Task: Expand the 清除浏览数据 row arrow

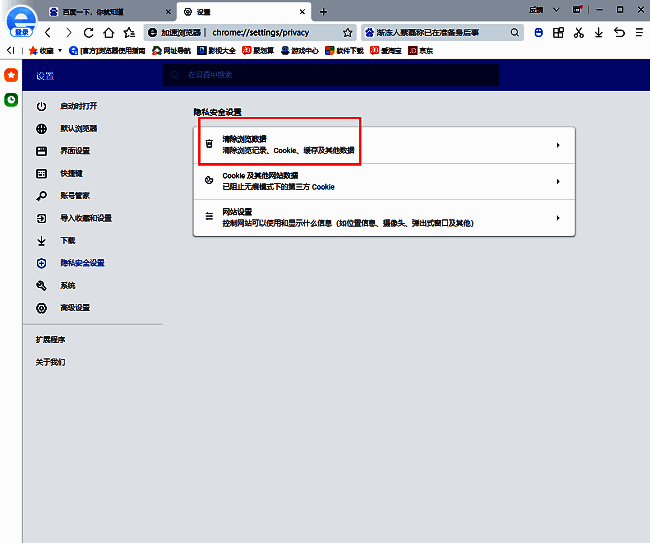Action: pos(557,145)
